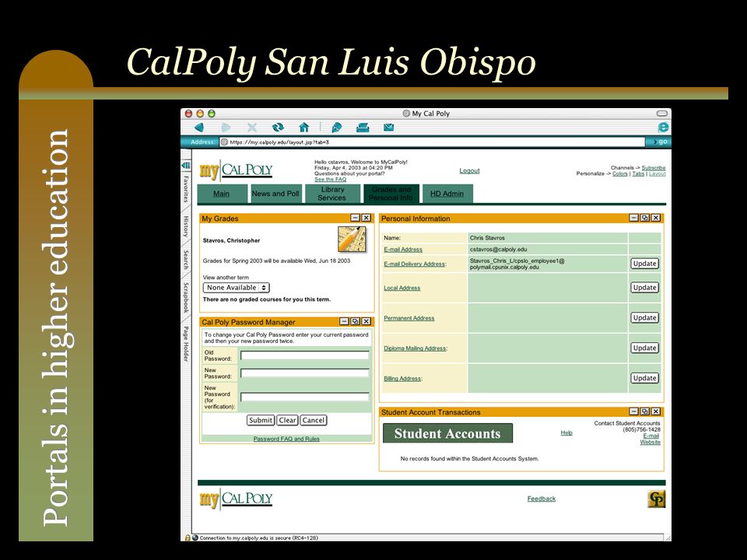Screen dimensions: 747x560
Task: Click the Colors personalize link
Action: [620, 173]
